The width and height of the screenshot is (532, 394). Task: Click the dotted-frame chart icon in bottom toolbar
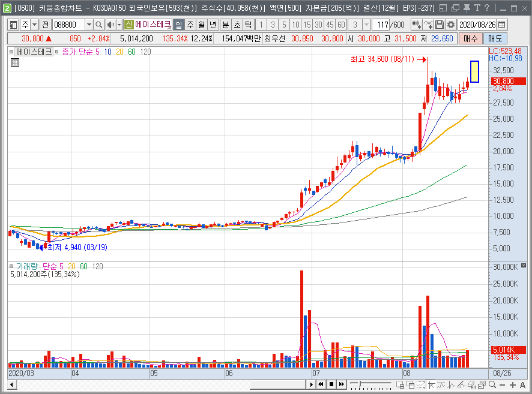coord(421,385)
